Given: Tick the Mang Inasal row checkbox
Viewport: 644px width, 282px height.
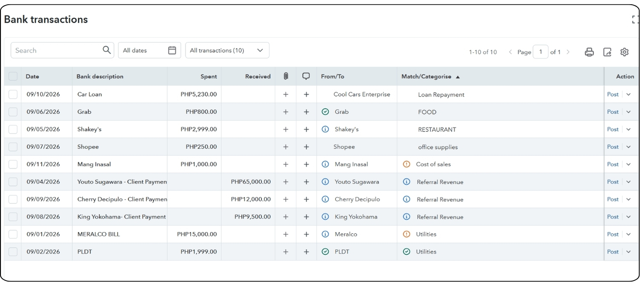Looking at the screenshot, I should point(13,164).
